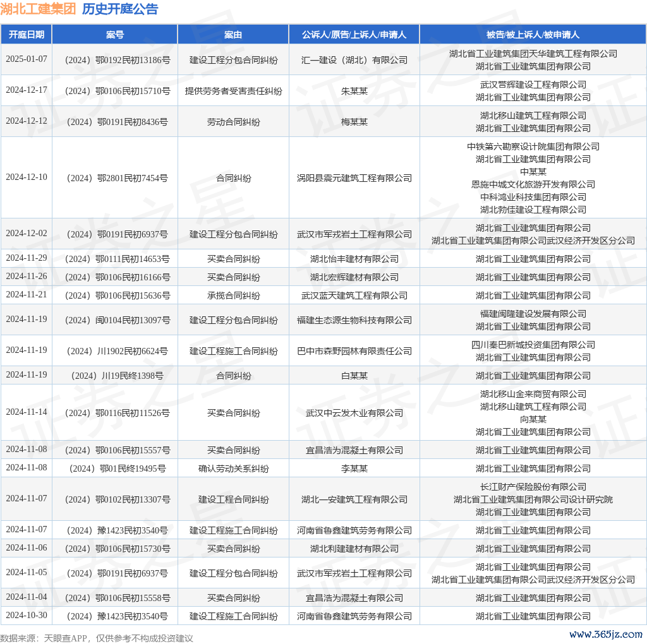Click plaintiff 武汉蓝天建筑工程有限公司
647x644 pixels.
click(x=354, y=295)
